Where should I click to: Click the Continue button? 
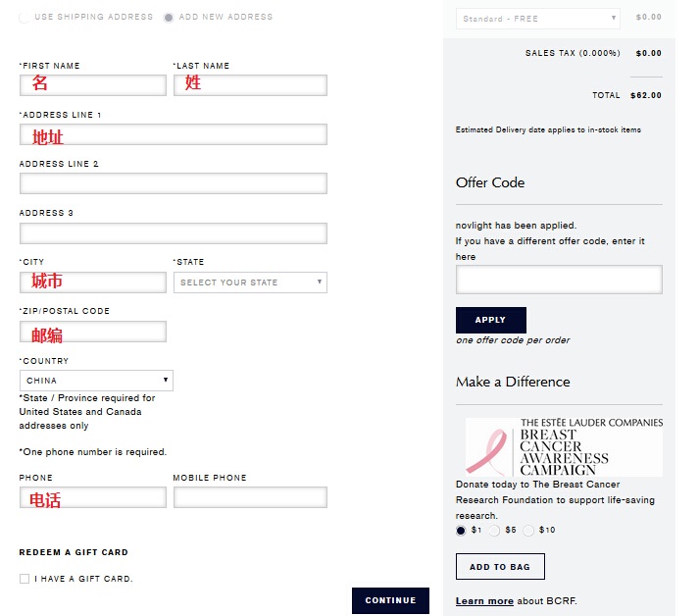[x=390, y=600]
